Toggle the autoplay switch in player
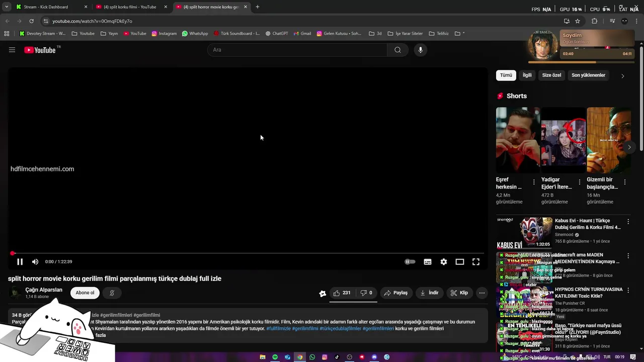The width and height of the screenshot is (644, 362). click(x=410, y=261)
